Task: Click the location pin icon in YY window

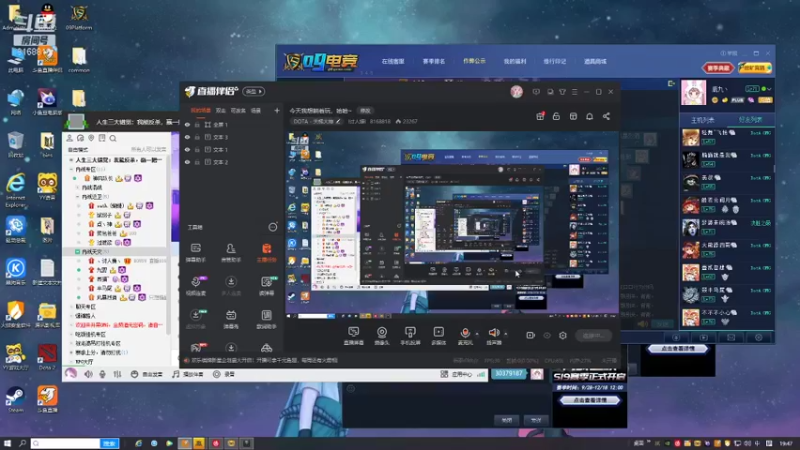Action: tap(91, 138)
